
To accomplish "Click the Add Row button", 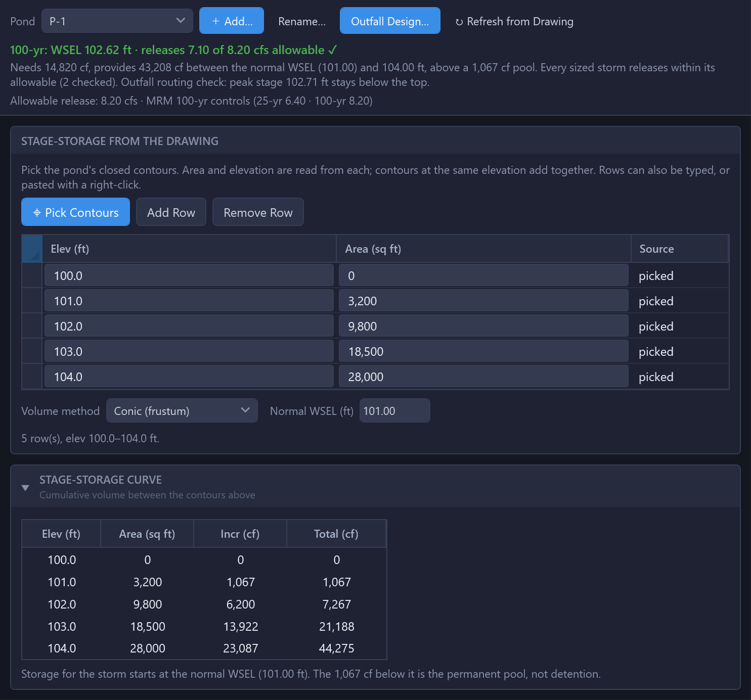I will tap(171, 212).
